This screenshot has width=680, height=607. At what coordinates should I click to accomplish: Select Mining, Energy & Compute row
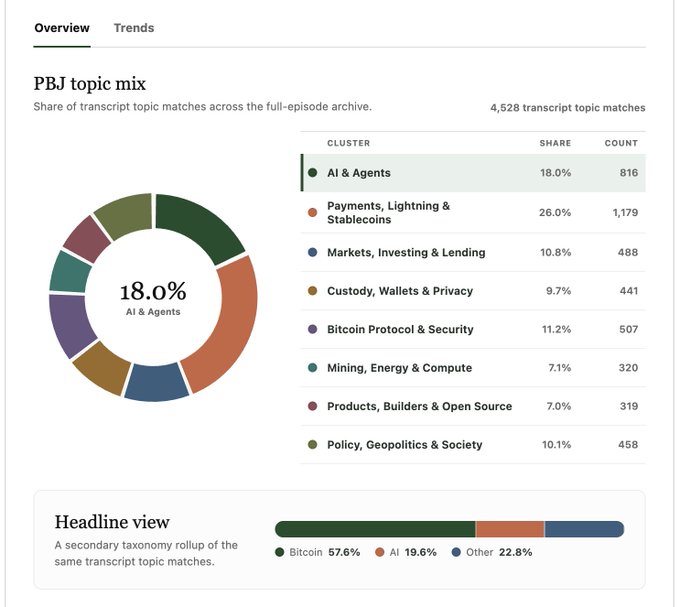click(x=473, y=368)
